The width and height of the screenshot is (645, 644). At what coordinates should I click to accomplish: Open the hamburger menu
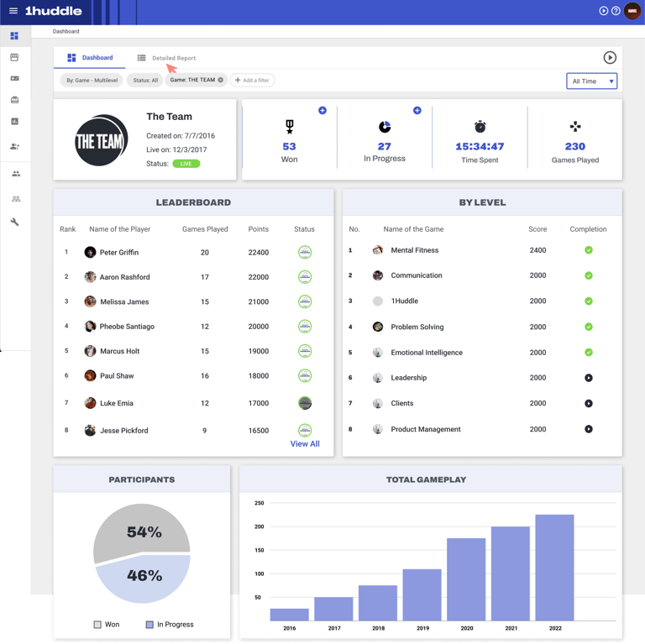(x=13, y=11)
